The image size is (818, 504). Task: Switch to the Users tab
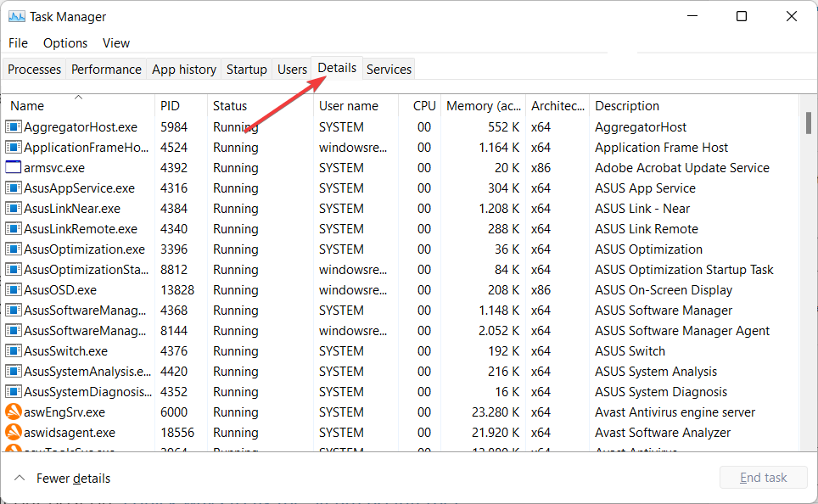pyautogui.click(x=292, y=69)
